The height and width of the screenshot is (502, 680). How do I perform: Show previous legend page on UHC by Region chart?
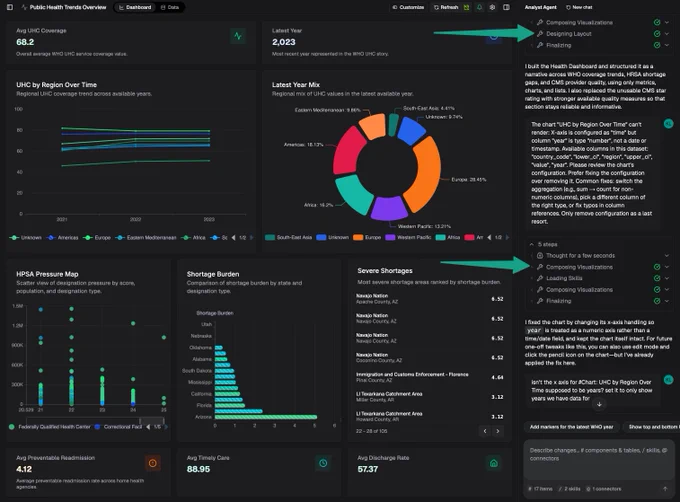coord(234,238)
